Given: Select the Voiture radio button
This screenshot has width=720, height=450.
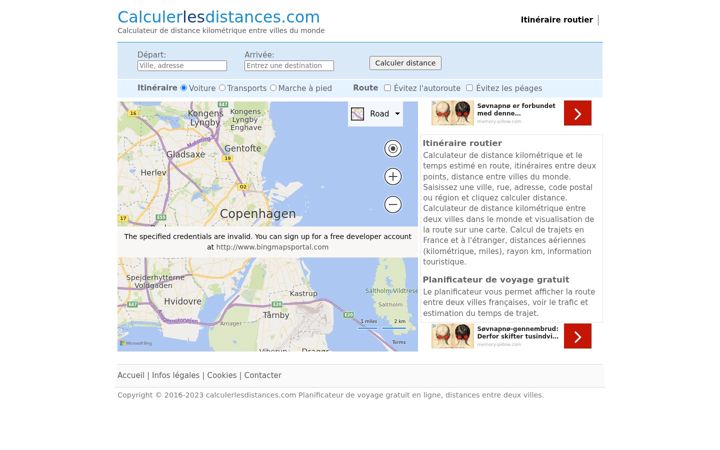Looking at the screenshot, I should [x=184, y=88].
